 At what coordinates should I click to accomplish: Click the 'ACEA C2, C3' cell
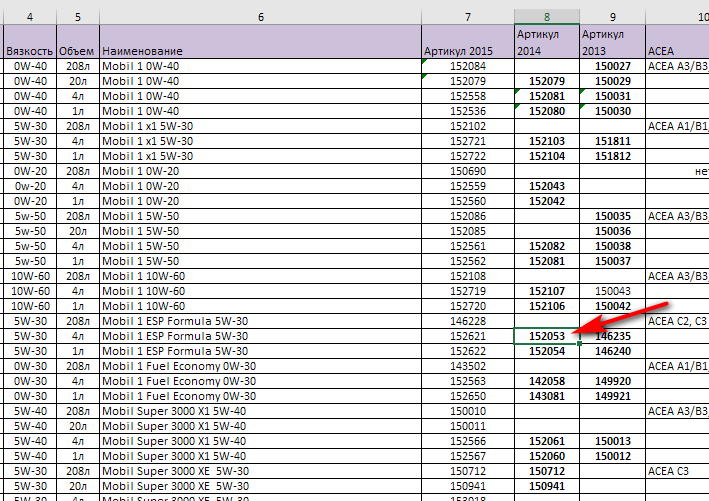pos(677,321)
